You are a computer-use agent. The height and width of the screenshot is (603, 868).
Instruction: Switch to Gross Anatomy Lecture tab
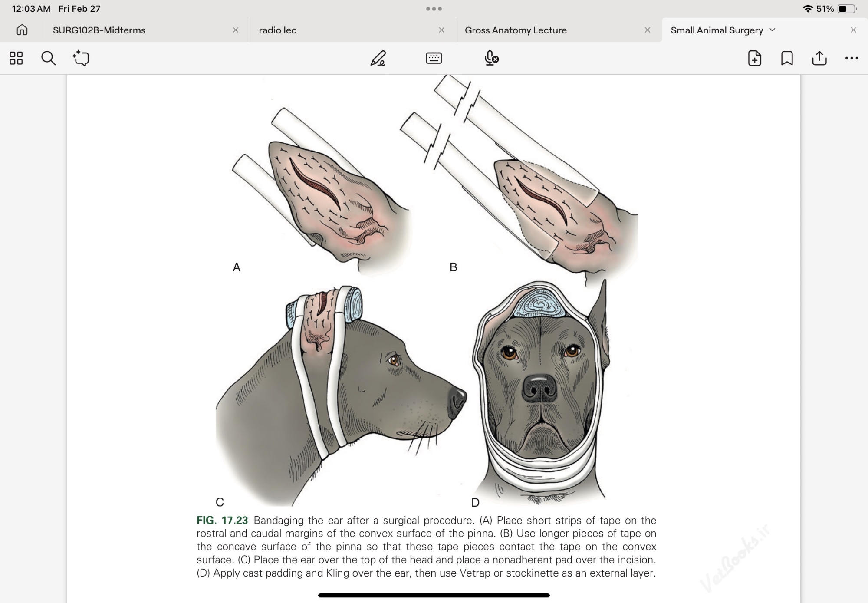pos(516,30)
